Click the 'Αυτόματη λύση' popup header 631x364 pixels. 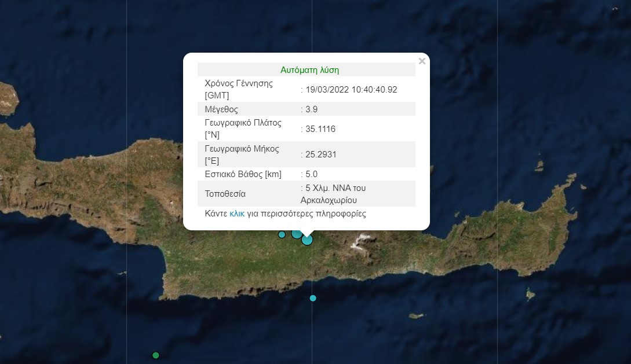[x=309, y=70]
